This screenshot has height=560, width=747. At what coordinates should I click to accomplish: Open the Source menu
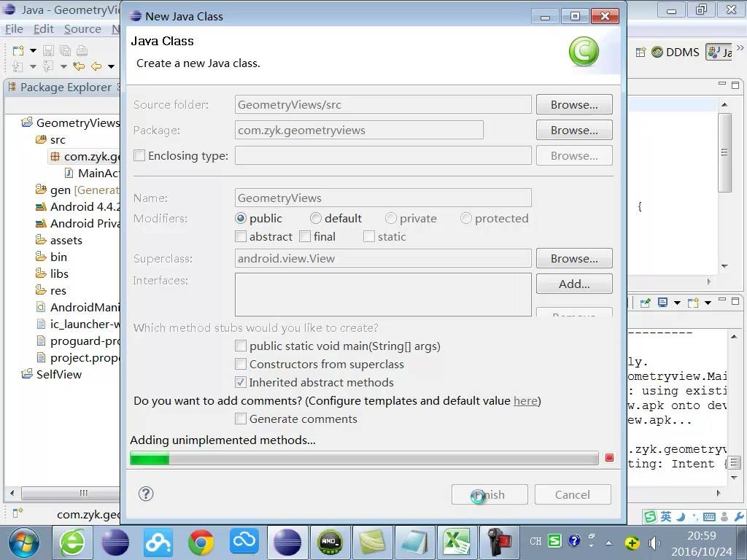82,29
